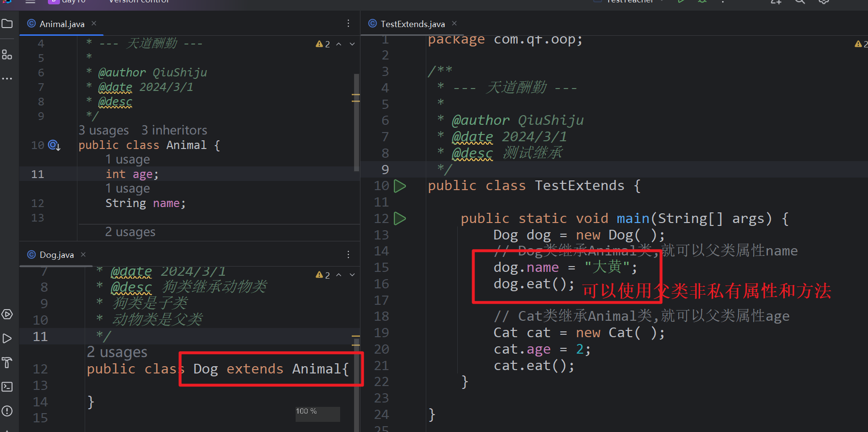Close the Dog.java tab
Viewport: 868px width, 432px height.
click(83, 254)
